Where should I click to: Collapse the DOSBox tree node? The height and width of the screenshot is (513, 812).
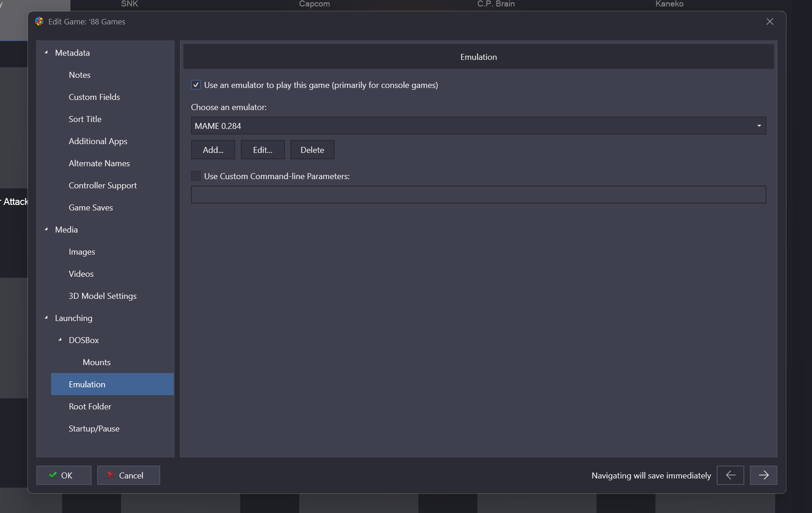[x=60, y=340]
